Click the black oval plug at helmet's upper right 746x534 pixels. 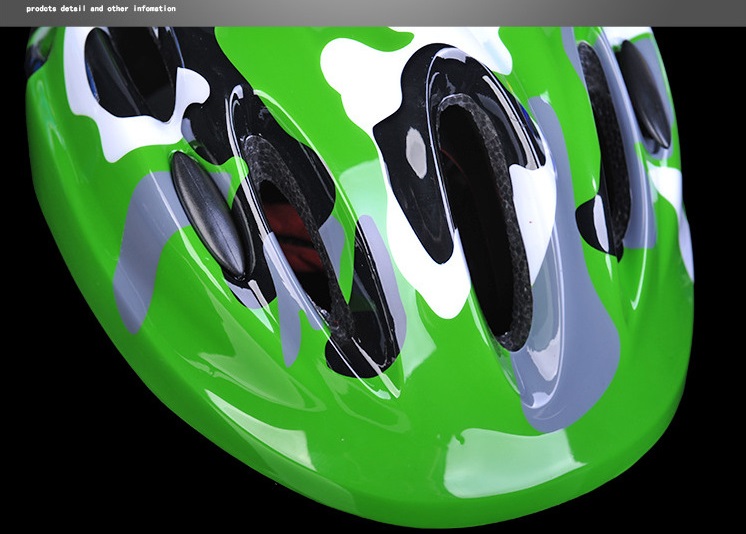point(643,93)
